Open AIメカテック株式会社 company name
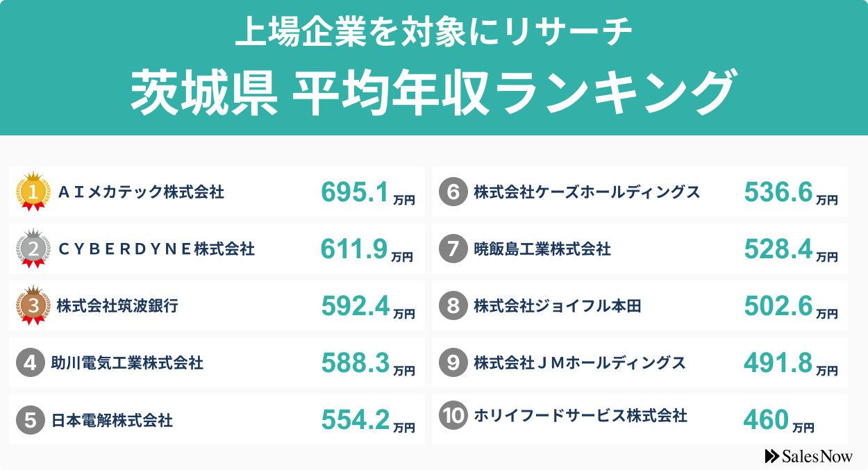868x470 pixels. (x=140, y=192)
